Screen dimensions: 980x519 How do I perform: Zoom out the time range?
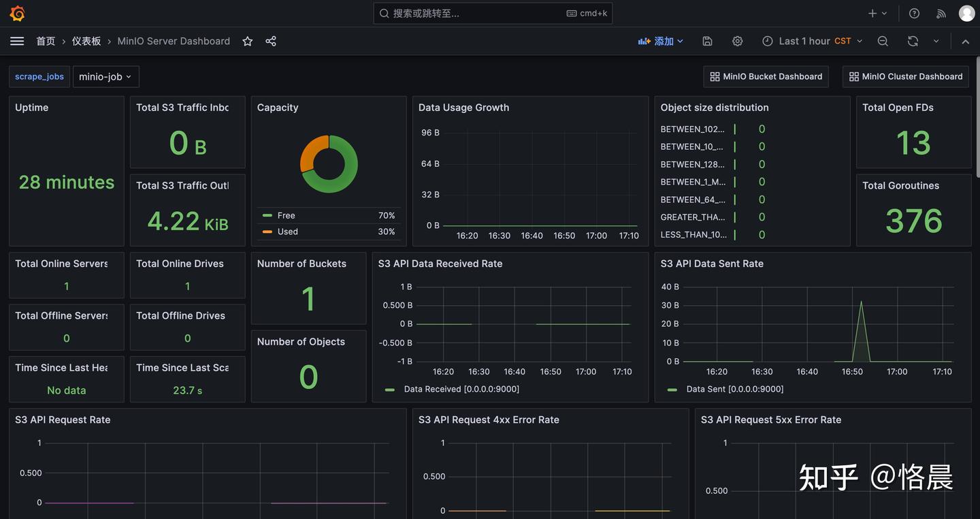point(883,42)
